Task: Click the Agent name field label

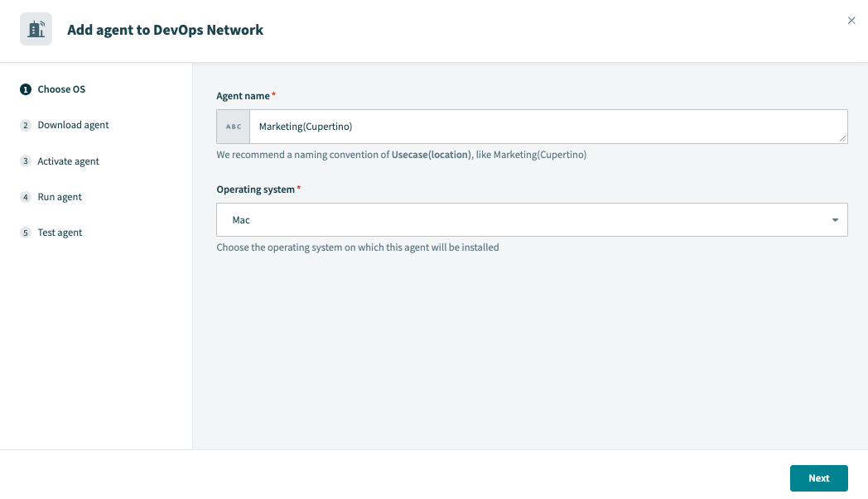Action: [x=243, y=96]
